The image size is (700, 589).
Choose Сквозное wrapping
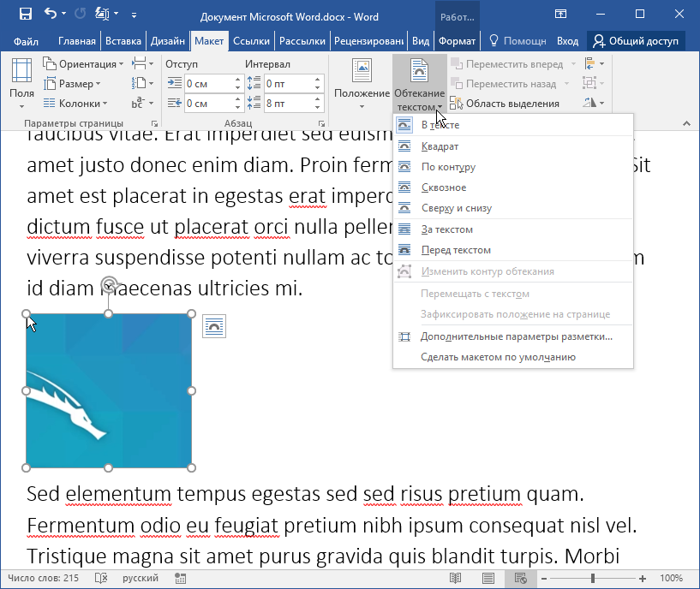click(513, 187)
